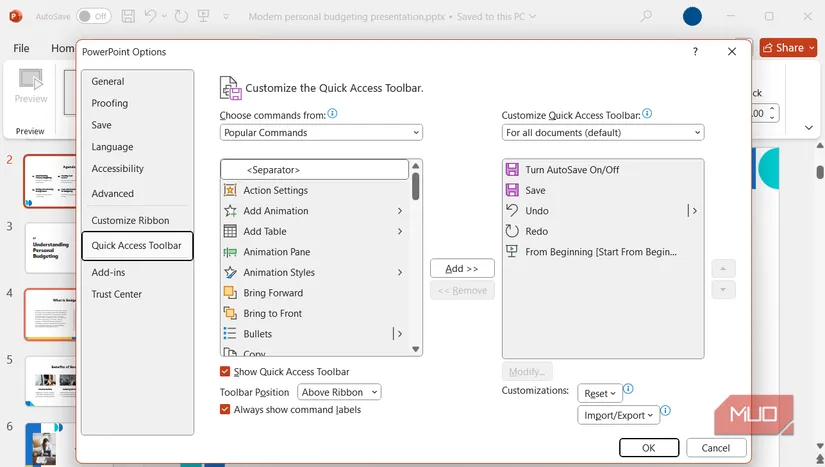
Task: Select From Beginning slideshow item icon
Action: [x=511, y=251]
